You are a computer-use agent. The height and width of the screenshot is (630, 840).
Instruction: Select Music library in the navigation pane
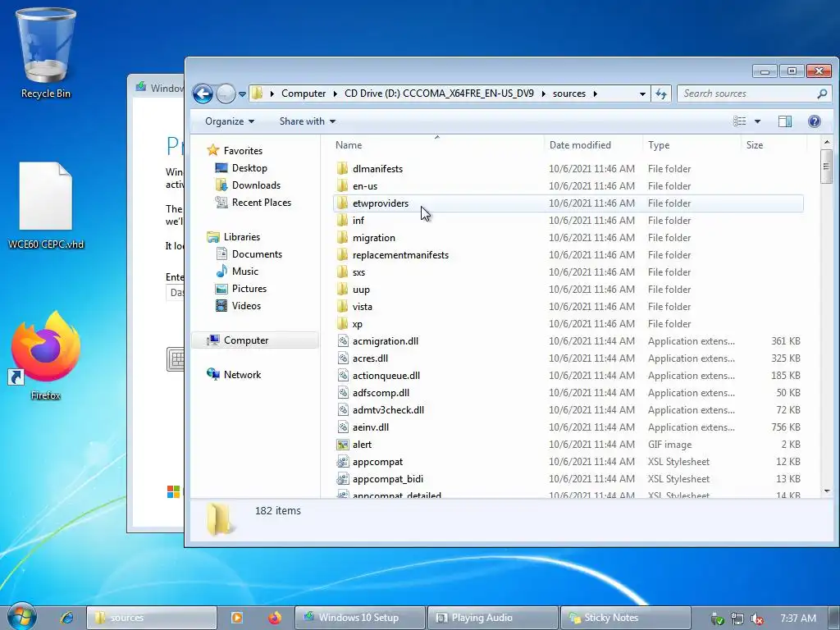click(x=244, y=271)
